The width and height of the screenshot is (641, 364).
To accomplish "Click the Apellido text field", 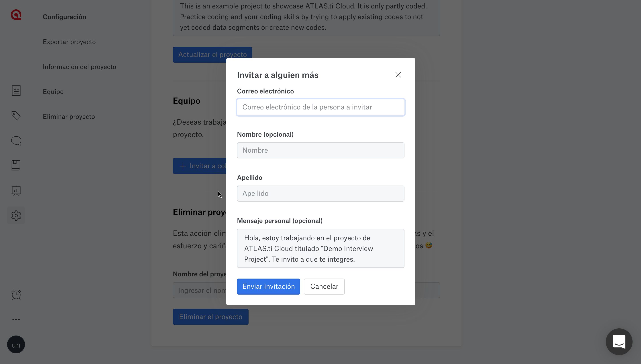I will (320, 194).
